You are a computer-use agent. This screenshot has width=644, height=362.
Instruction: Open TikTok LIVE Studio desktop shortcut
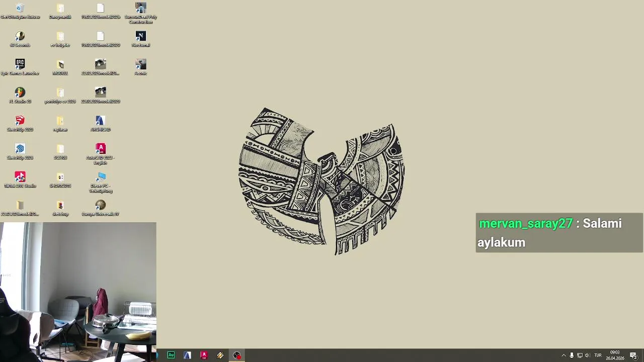click(x=20, y=180)
